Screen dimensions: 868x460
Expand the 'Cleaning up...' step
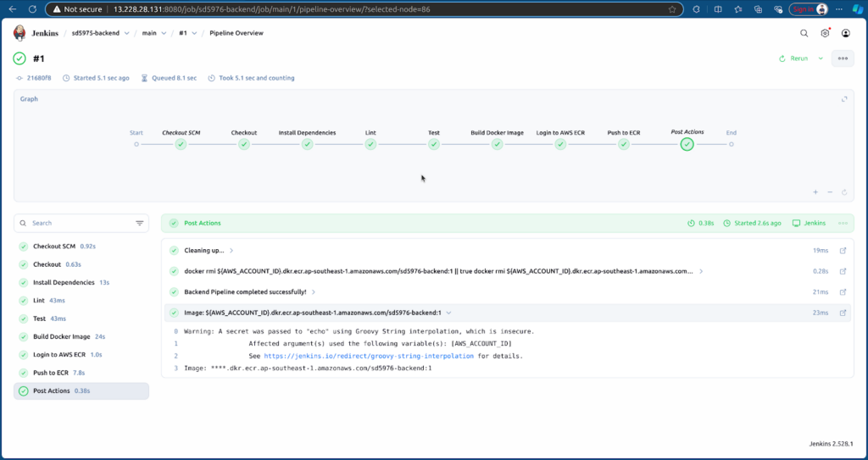[231, 251]
